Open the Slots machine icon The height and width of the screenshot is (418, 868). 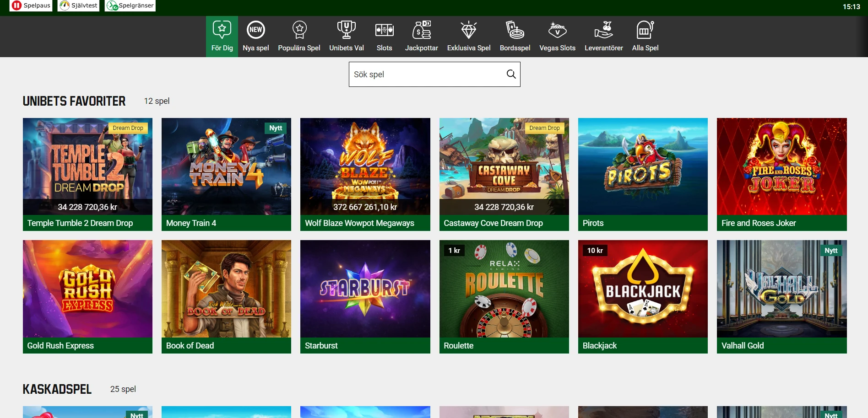[385, 30]
